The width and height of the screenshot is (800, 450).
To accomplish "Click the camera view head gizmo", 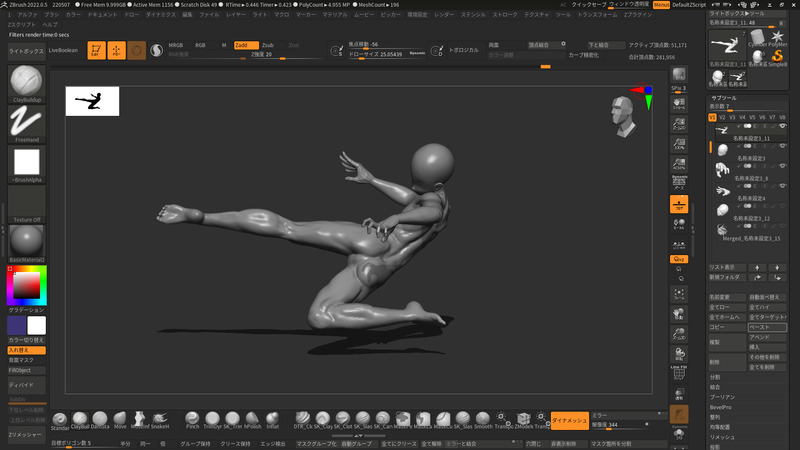I will tap(622, 113).
